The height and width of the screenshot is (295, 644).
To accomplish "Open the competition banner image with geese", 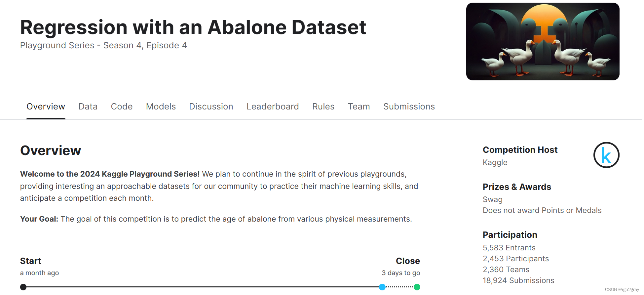I will pos(543,41).
